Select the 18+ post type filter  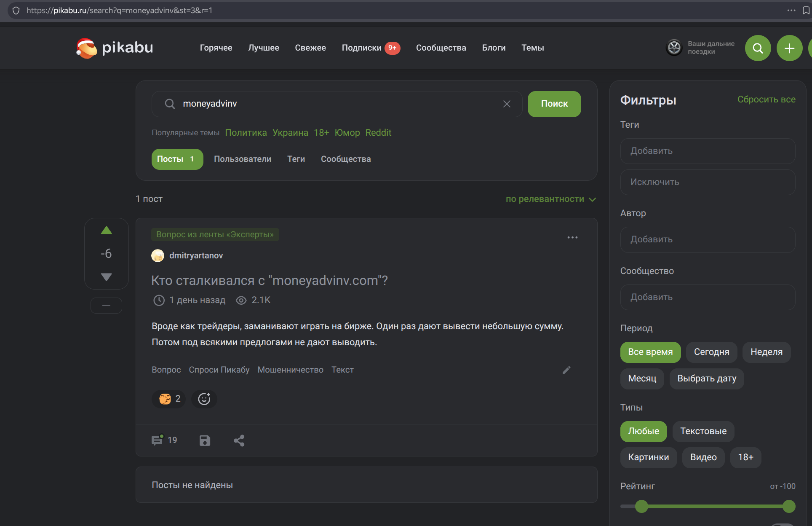pyautogui.click(x=745, y=458)
